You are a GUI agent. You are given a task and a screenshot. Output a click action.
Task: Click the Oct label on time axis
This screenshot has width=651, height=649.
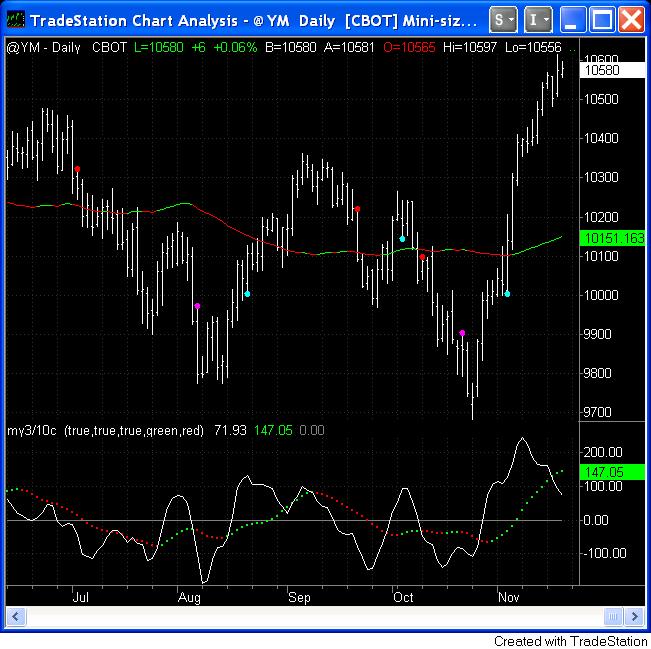tap(403, 598)
